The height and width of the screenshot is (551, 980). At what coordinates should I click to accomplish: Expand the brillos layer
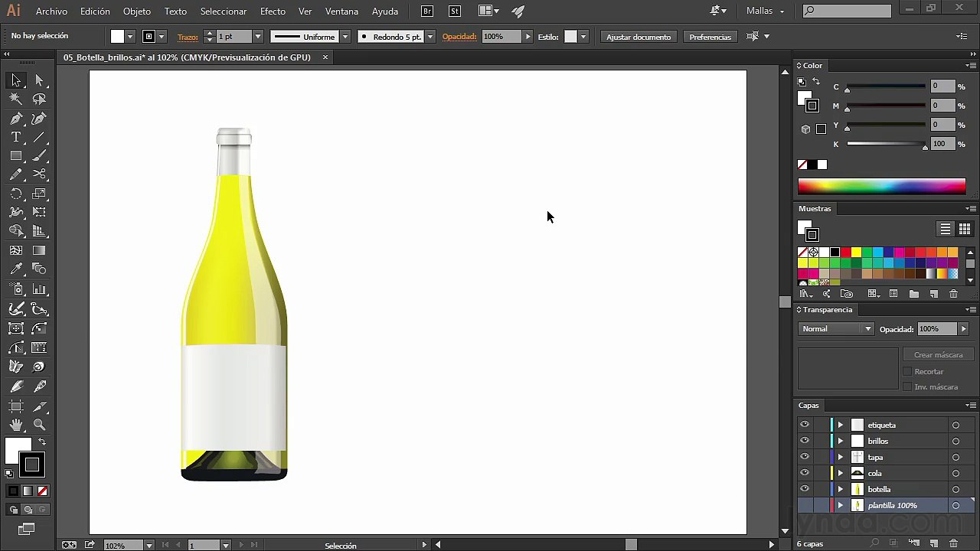841,441
